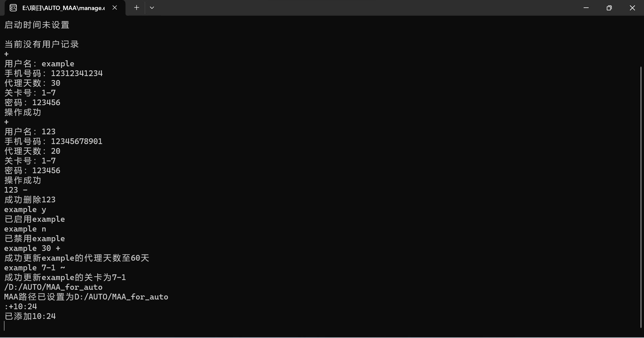Click the phone number 12312341234 line
The image size is (644, 338).
[x=54, y=74]
